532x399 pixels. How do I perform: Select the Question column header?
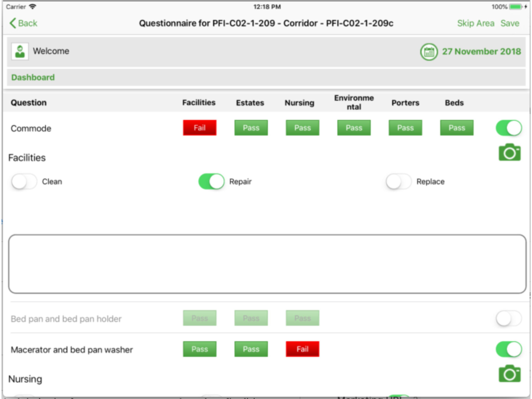tap(29, 103)
